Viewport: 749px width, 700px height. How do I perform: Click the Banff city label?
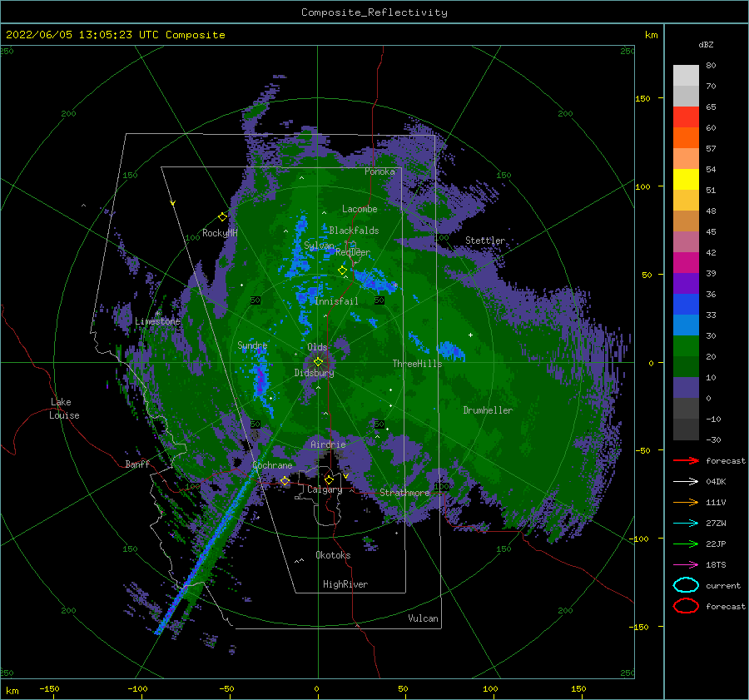click(x=137, y=464)
